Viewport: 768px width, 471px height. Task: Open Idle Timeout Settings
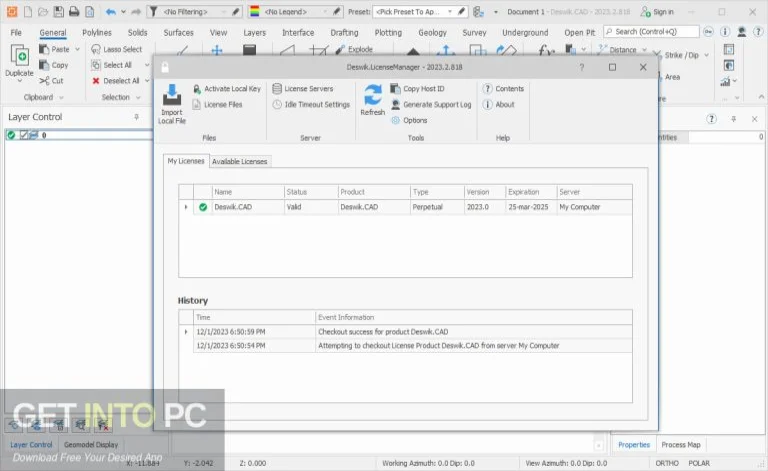[x=312, y=104]
